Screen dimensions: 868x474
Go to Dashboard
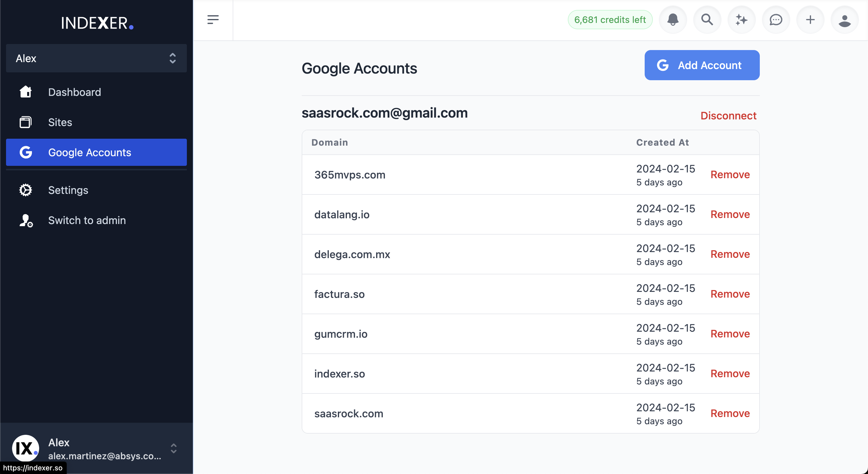pos(96,92)
